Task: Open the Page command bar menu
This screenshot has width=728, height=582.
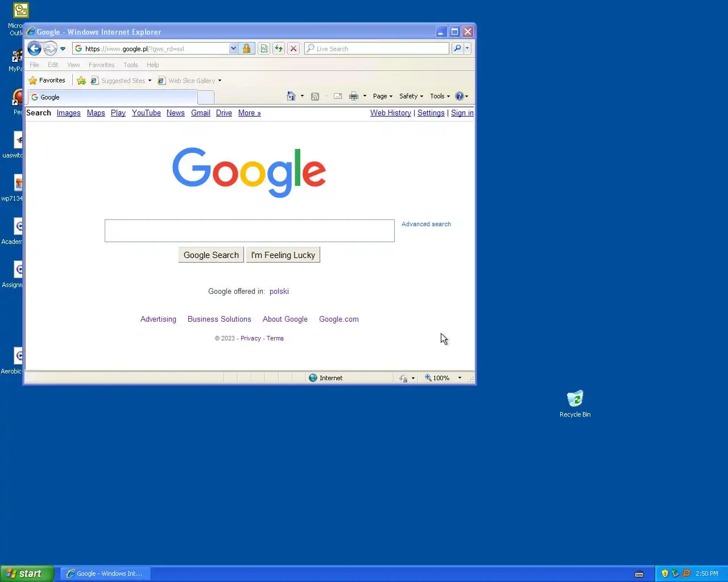Action: [383, 96]
